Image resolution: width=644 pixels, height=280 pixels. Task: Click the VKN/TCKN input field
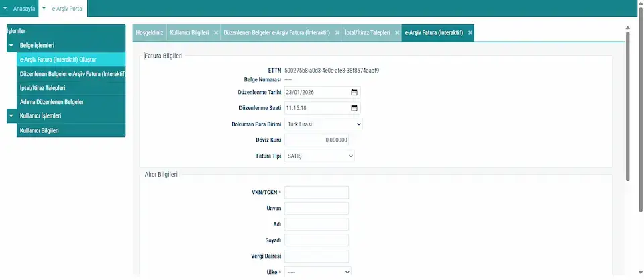coord(316,193)
